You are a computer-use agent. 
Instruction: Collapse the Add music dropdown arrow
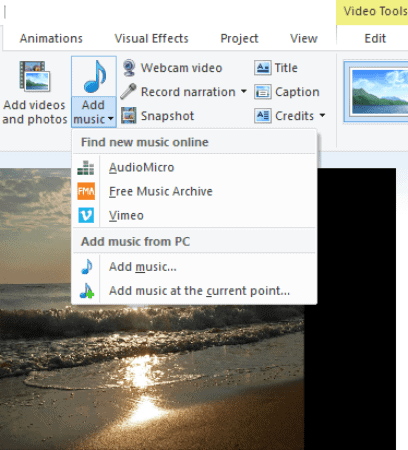click(111, 119)
